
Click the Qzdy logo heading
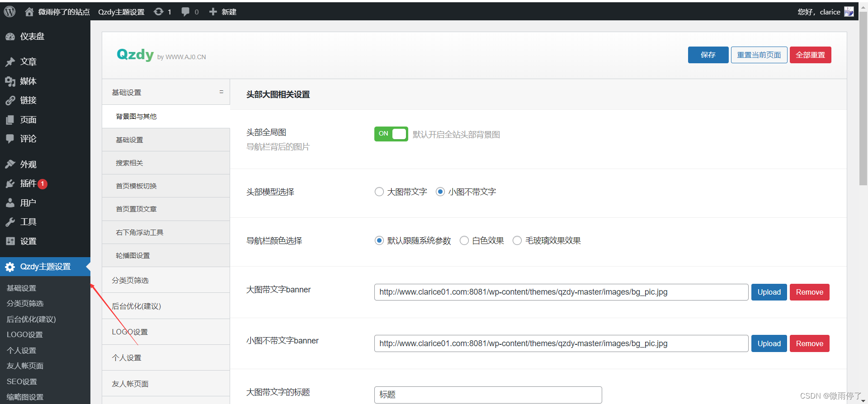pos(135,54)
